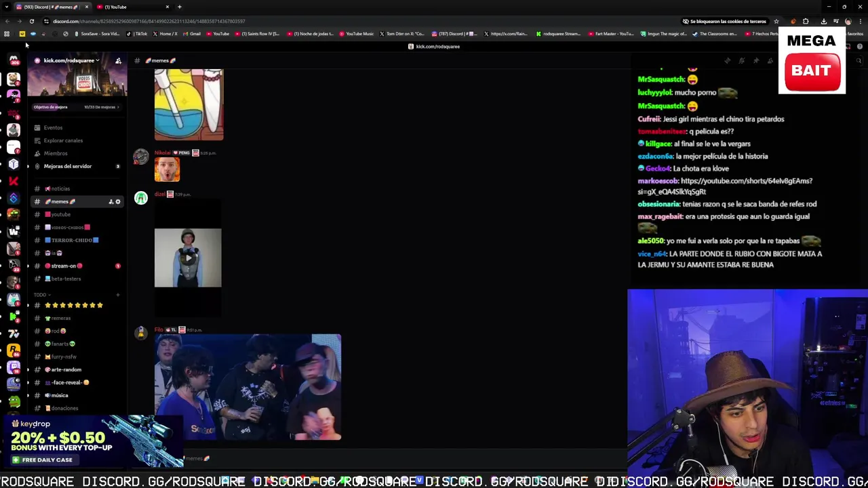Open Discord direct messages home icon
Viewport: 868px width, 488px height.
pos(14,60)
